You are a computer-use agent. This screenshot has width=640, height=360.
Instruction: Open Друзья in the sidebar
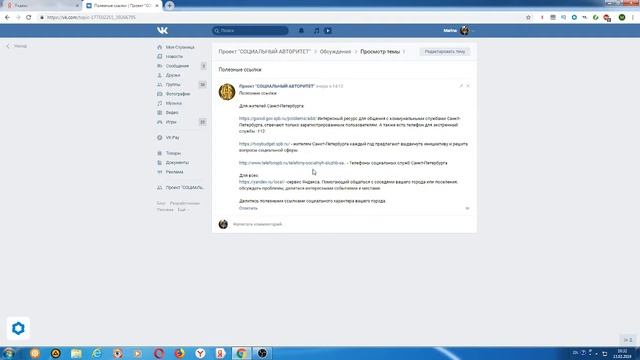coord(173,75)
